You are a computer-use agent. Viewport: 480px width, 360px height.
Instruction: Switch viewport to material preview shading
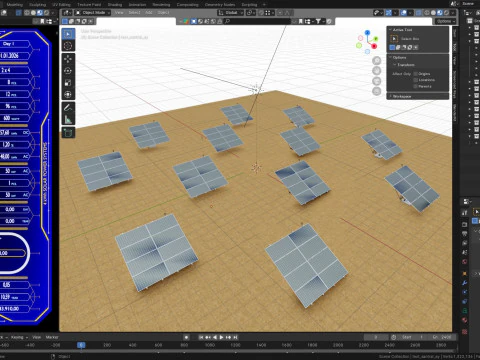pos(440,13)
